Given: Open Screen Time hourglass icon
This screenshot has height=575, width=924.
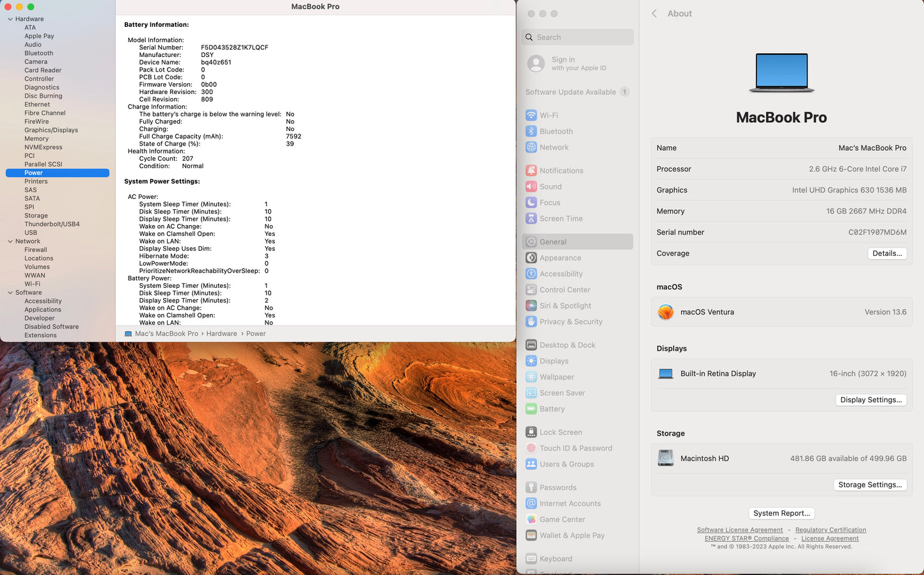Looking at the screenshot, I should (531, 219).
